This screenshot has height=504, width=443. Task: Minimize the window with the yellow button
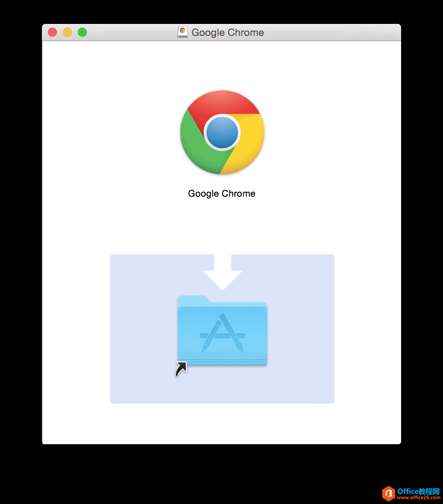[67, 32]
